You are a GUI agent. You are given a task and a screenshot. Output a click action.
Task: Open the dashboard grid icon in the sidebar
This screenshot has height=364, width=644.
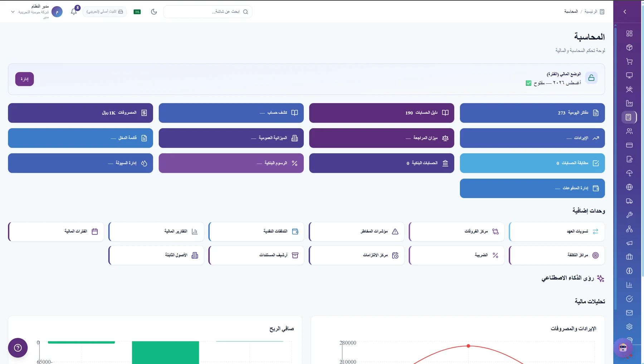(x=629, y=33)
